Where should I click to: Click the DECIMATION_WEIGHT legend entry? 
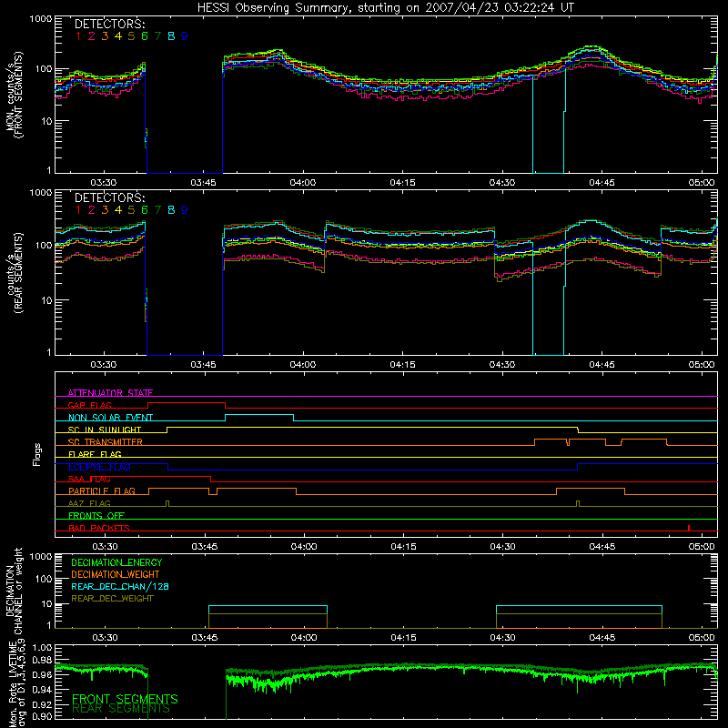[x=116, y=574]
